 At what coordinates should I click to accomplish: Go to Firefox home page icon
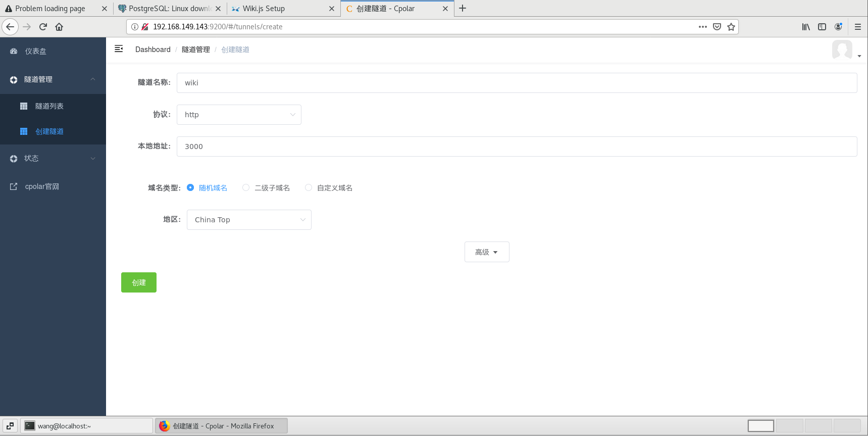tap(59, 27)
